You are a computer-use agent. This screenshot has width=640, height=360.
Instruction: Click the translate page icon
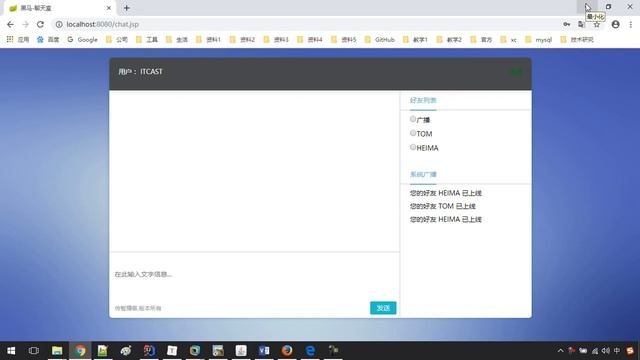pos(581,24)
